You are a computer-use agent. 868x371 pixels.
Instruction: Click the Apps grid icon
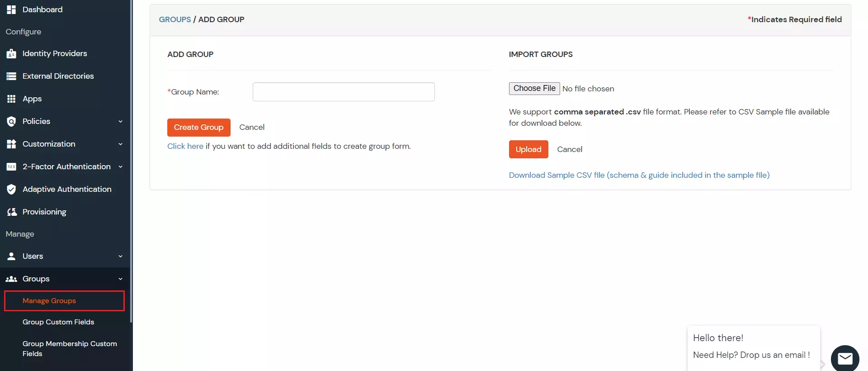pyautogui.click(x=11, y=99)
